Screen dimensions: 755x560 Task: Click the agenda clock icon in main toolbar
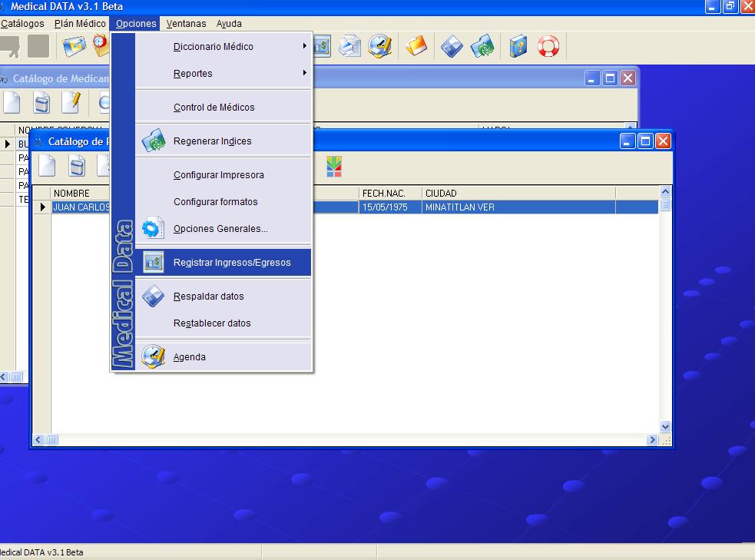pos(379,46)
